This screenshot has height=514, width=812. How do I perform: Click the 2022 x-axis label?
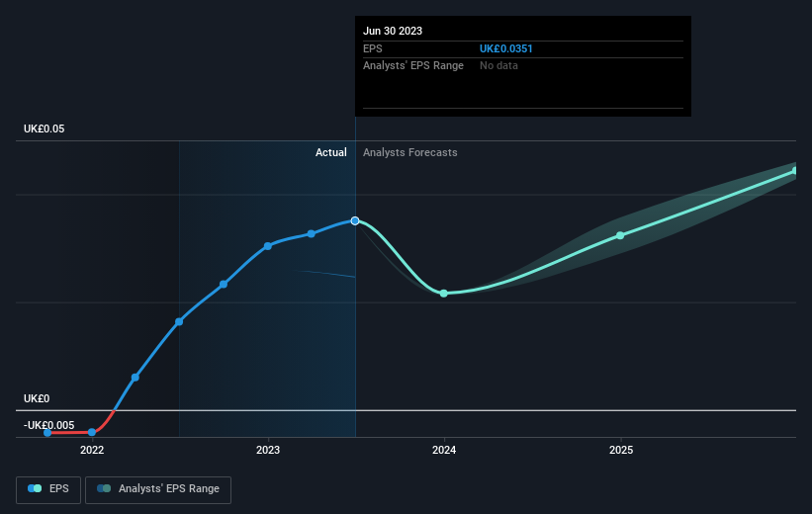click(92, 450)
